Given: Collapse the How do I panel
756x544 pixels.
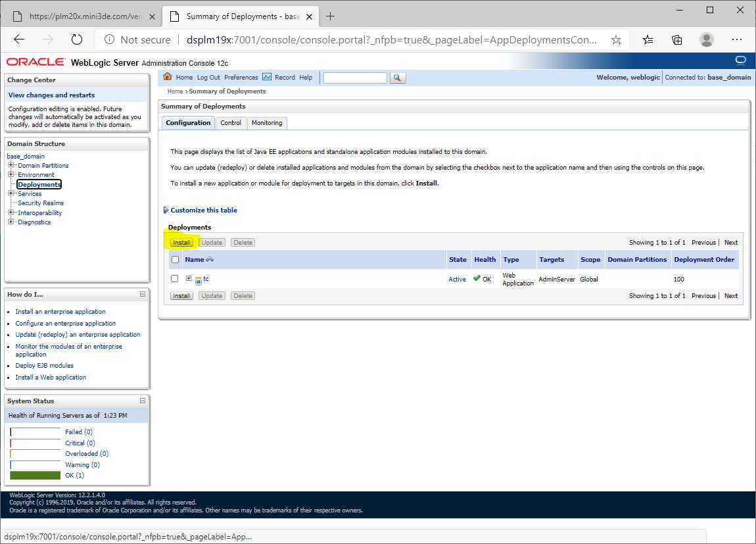Looking at the screenshot, I should 143,294.
